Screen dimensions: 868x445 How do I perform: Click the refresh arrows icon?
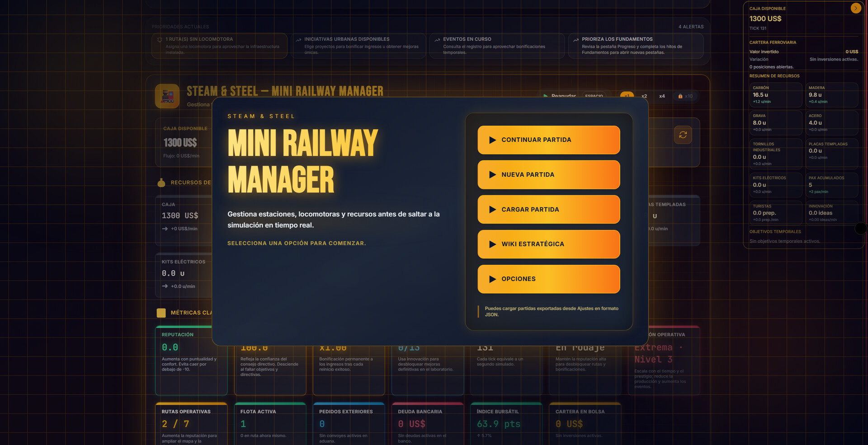[x=683, y=135]
